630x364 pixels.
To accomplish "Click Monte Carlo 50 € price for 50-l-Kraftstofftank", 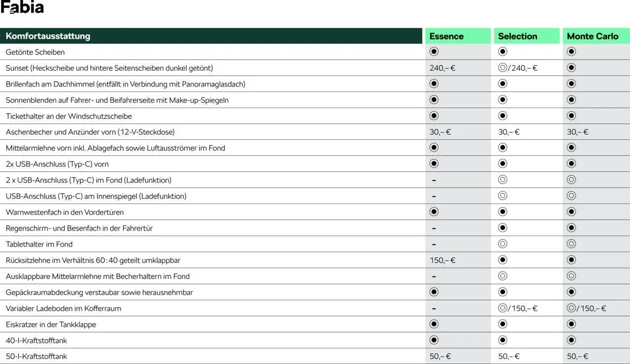I will [x=578, y=356].
